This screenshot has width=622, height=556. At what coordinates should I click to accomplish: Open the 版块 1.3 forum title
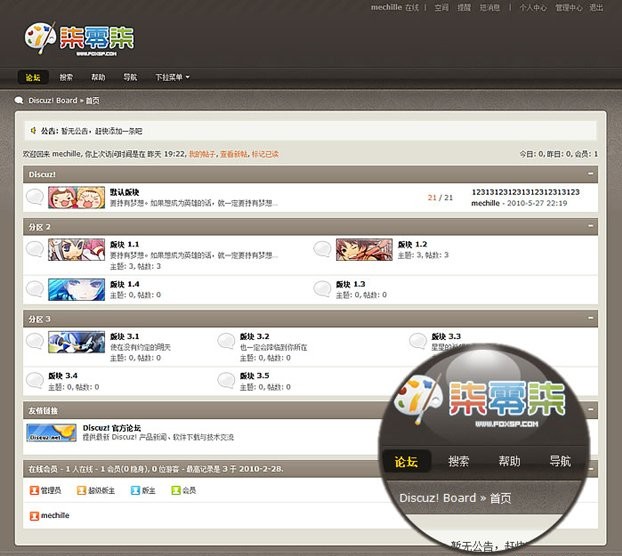tap(350, 284)
